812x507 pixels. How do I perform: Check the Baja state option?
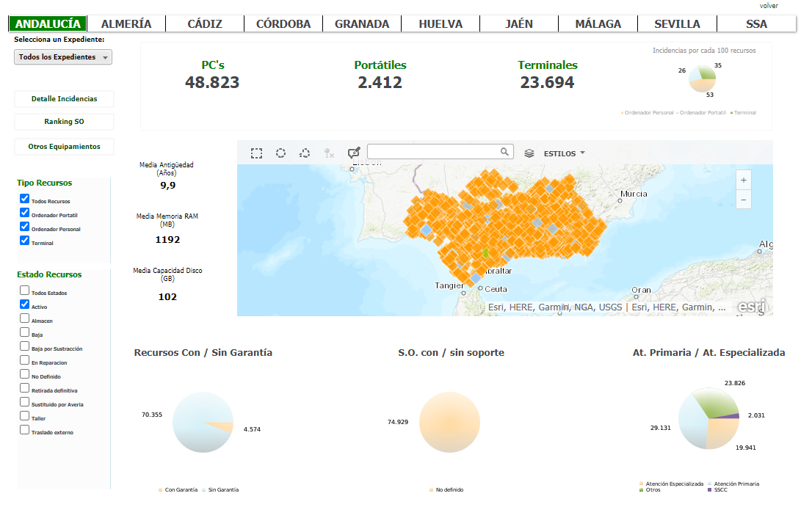24,332
